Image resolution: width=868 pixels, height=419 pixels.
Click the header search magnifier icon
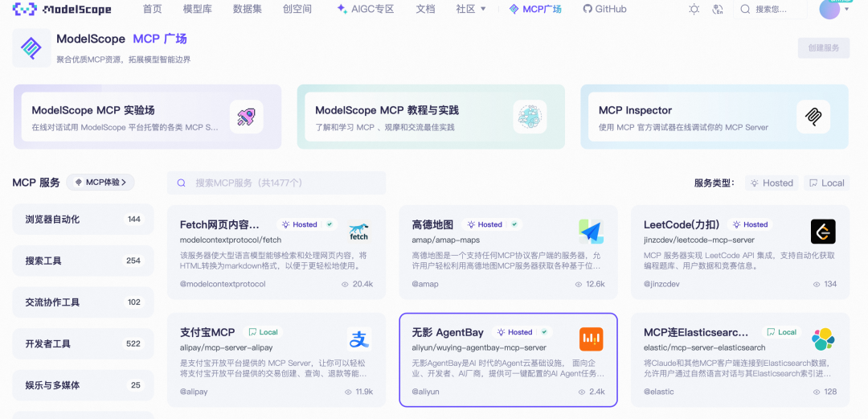coord(745,10)
